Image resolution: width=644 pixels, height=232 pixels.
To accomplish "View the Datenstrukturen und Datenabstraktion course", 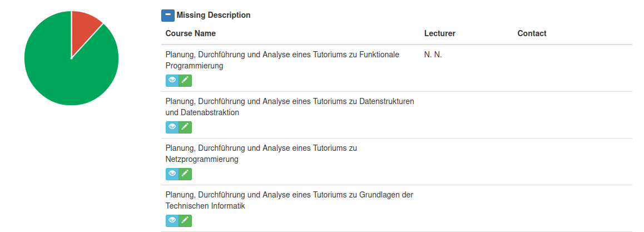I will pyautogui.click(x=172, y=127).
